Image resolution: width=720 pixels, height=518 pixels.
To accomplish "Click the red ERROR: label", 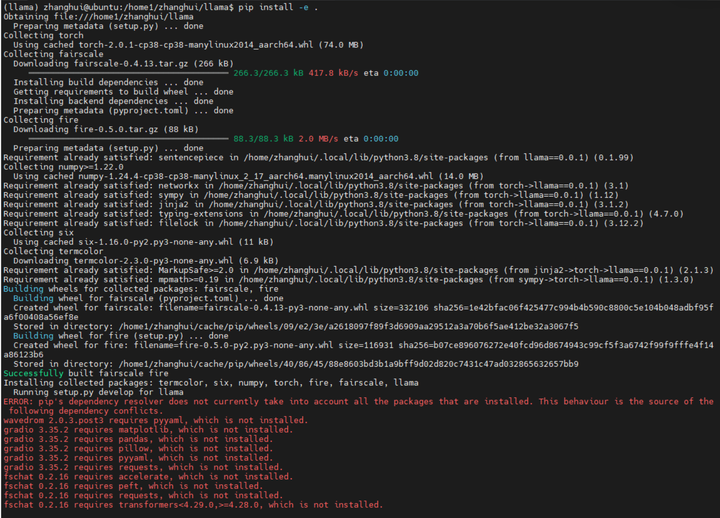I will pos(18,401).
